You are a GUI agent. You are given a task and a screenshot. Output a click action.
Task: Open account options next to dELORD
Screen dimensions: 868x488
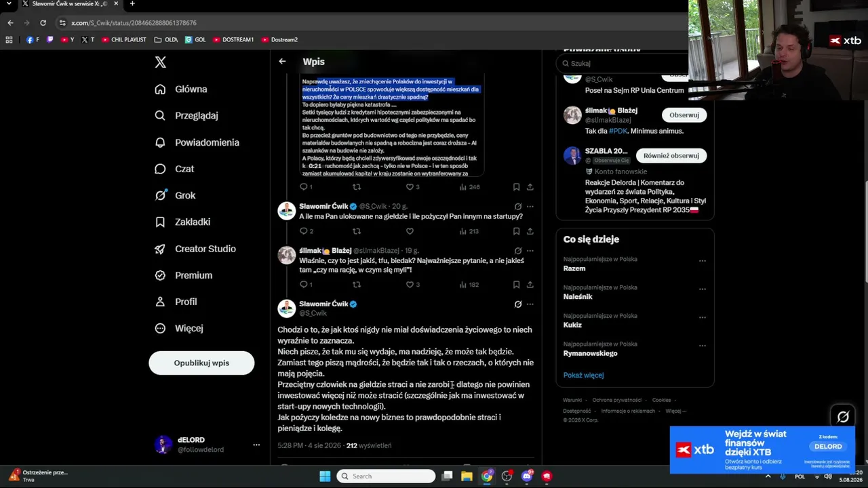pyautogui.click(x=256, y=445)
